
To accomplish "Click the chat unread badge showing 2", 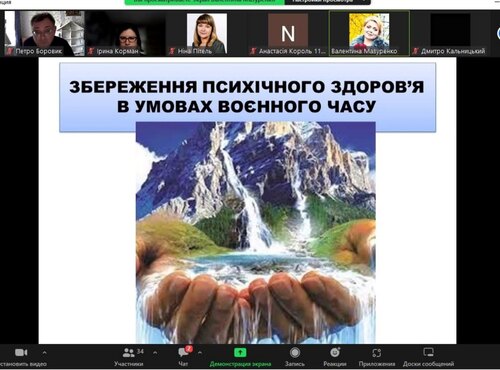I will 189,349.
